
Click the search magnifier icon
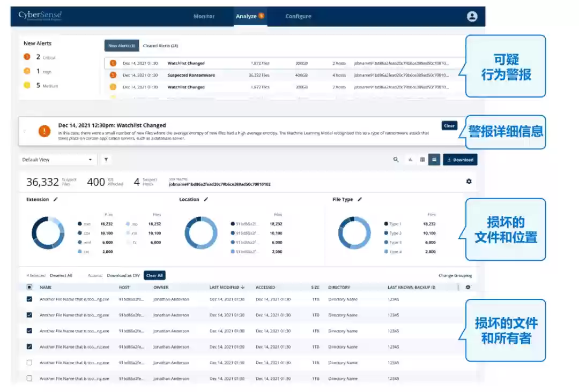point(396,160)
